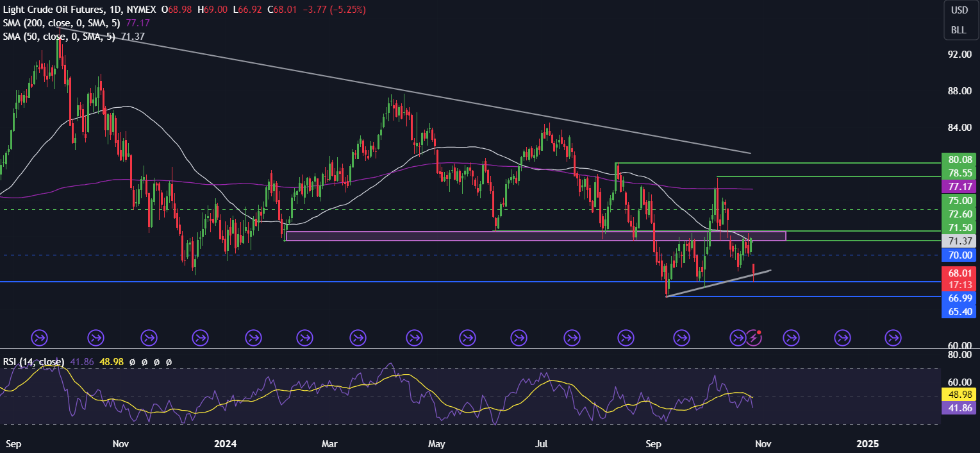Click the L66.92 low value in header
The height and width of the screenshot is (453, 980).
(247, 10)
